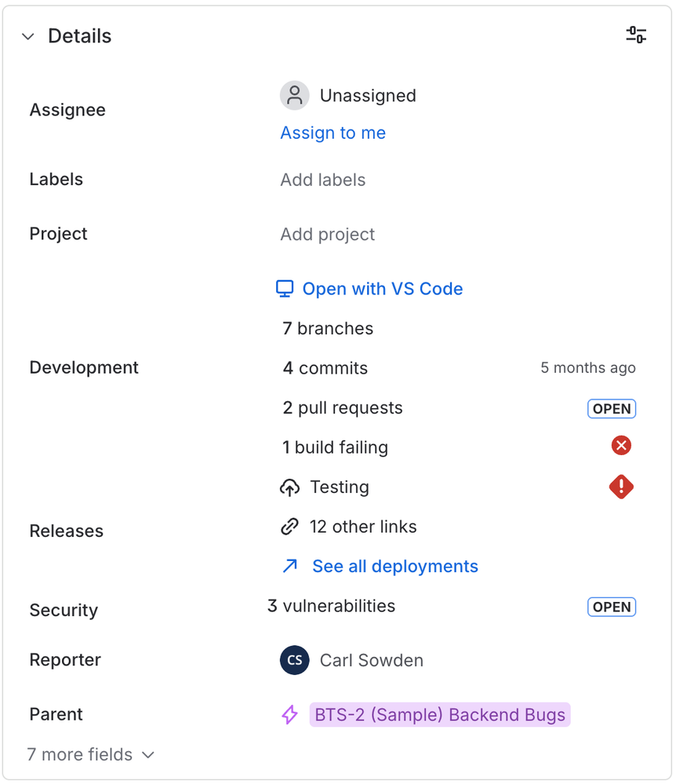Click Assign to me link
The height and width of the screenshot is (784, 676).
(x=333, y=133)
